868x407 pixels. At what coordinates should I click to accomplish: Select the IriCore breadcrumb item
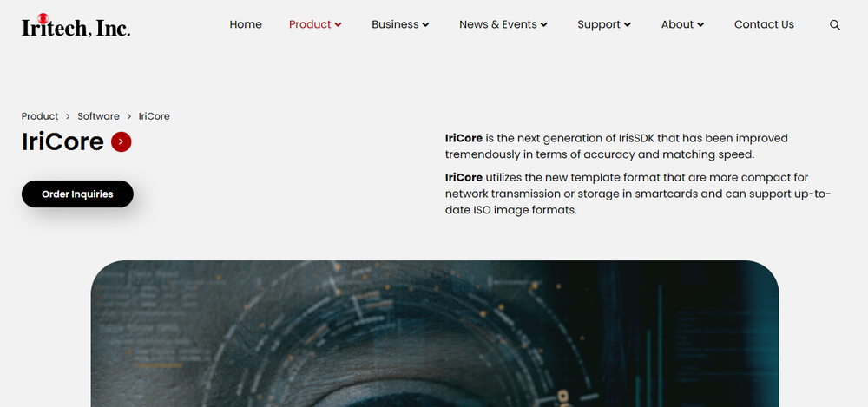[154, 116]
